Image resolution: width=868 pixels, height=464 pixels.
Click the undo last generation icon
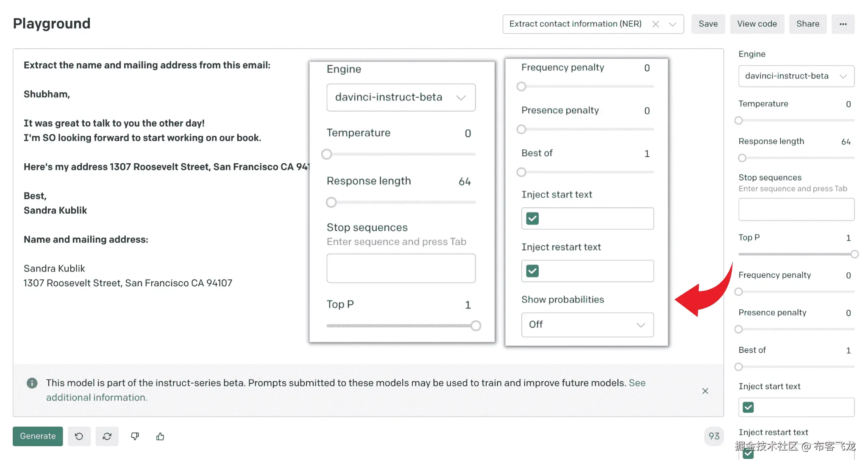click(x=79, y=436)
